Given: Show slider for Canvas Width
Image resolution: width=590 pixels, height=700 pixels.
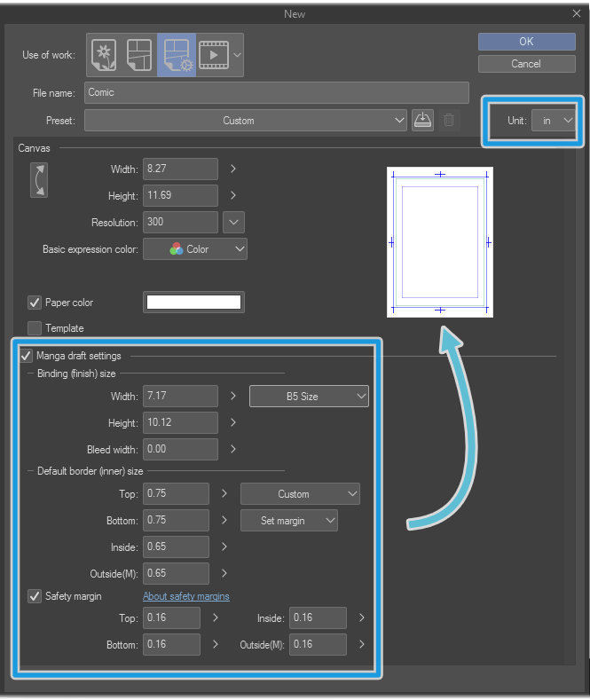Looking at the screenshot, I should pyautogui.click(x=233, y=169).
